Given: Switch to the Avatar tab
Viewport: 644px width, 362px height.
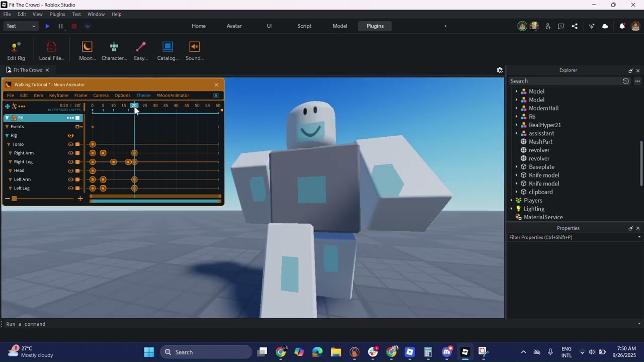Looking at the screenshot, I should click(234, 26).
